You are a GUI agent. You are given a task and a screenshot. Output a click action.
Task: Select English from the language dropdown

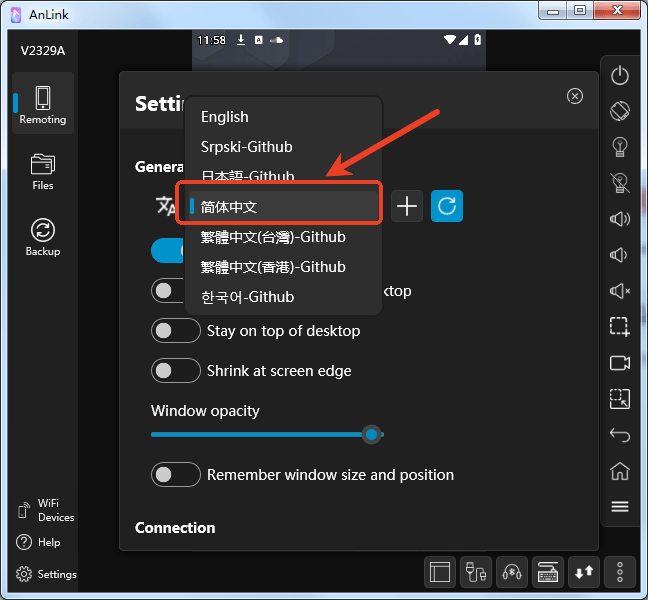[x=225, y=117]
